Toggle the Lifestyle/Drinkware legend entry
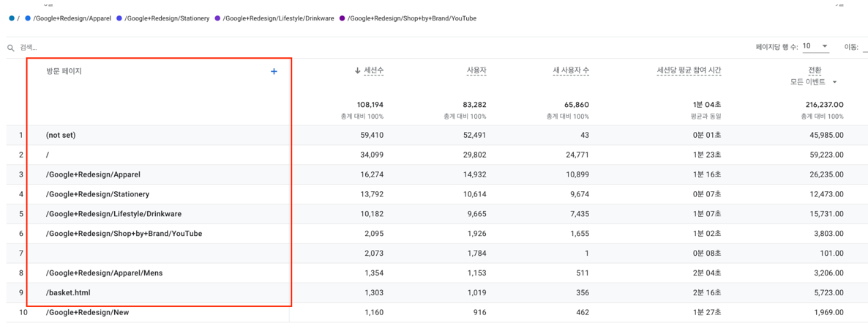The width and height of the screenshot is (868, 329). click(274, 18)
